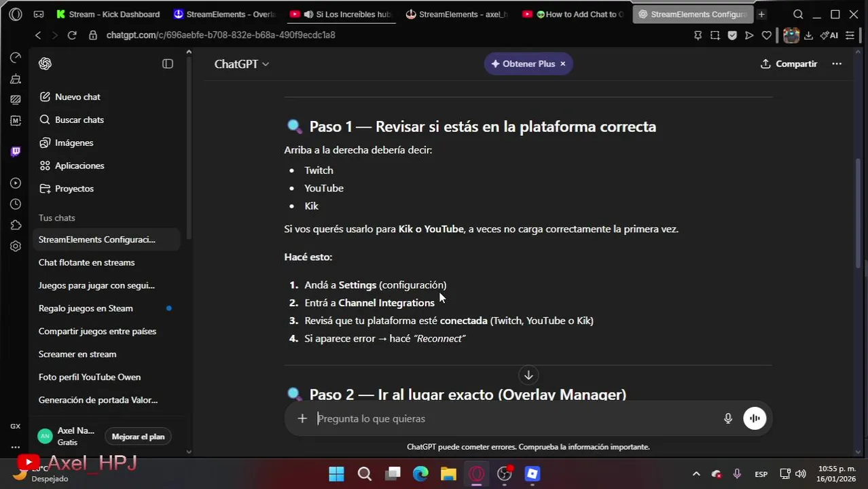Open the GX Cleaner icon in sidebar

coord(16,79)
